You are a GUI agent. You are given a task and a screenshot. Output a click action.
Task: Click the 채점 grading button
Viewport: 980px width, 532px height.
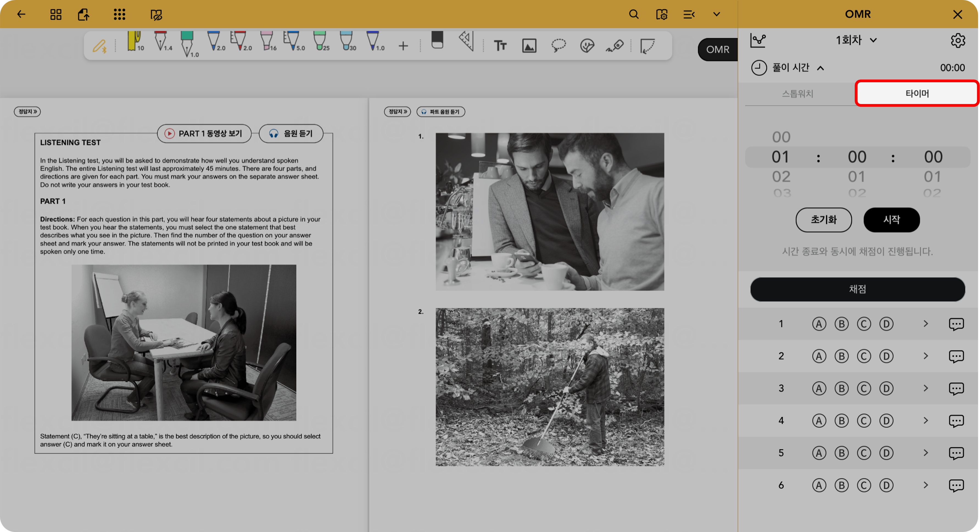(x=858, y=289)
